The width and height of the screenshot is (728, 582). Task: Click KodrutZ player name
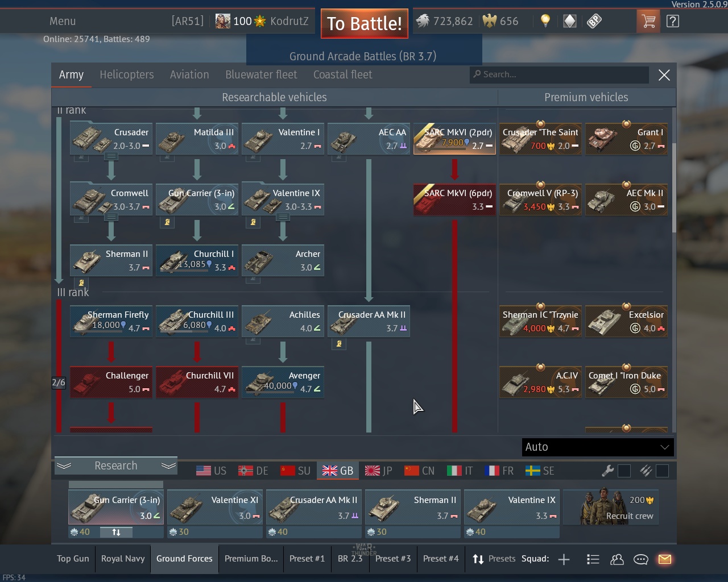(289, 22)
